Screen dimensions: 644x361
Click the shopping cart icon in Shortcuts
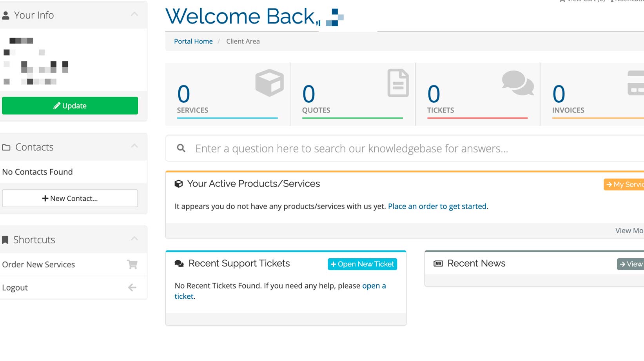(x=132, y=265)
